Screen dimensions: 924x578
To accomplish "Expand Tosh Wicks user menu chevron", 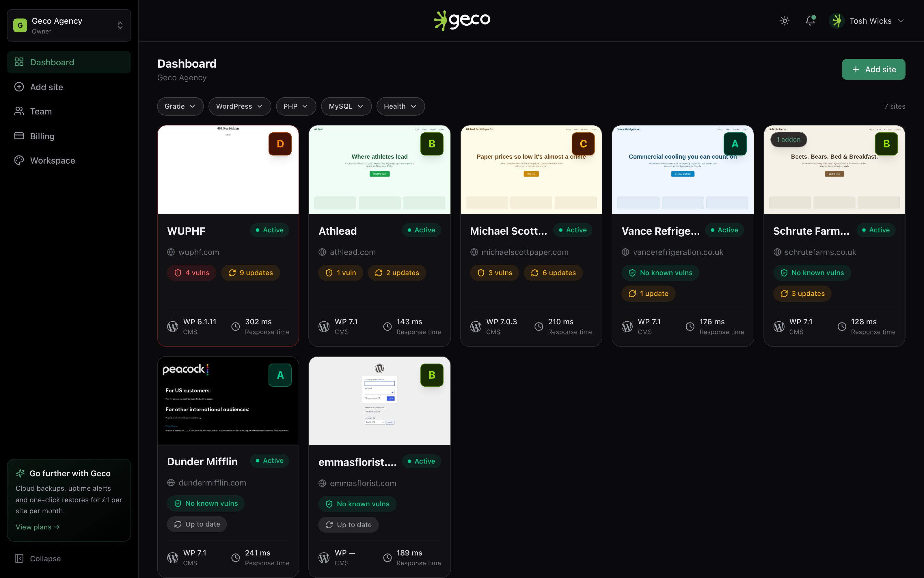I will point(901,21).
